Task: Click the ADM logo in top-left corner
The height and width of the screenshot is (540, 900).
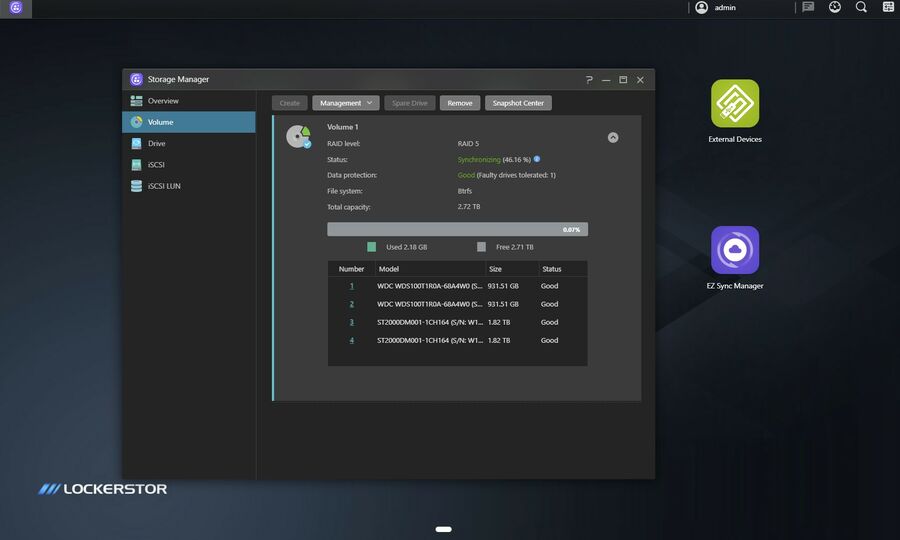Action: (16, 8)
